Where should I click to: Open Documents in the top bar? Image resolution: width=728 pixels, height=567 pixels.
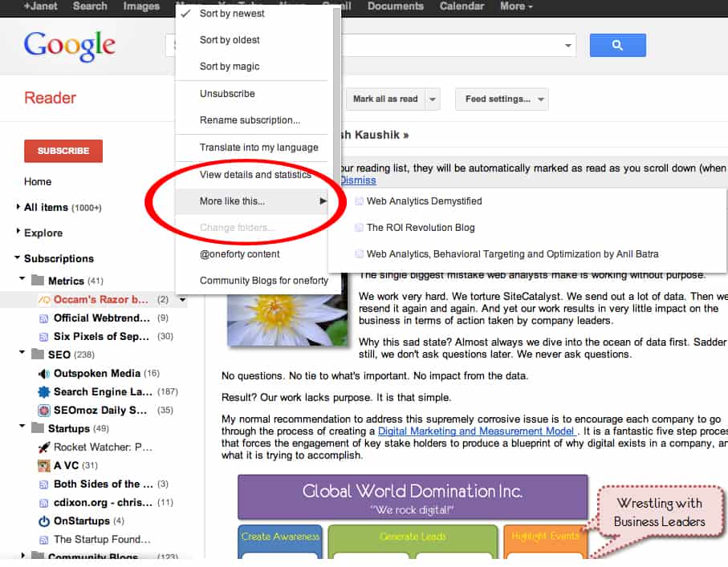click(395, 6)
